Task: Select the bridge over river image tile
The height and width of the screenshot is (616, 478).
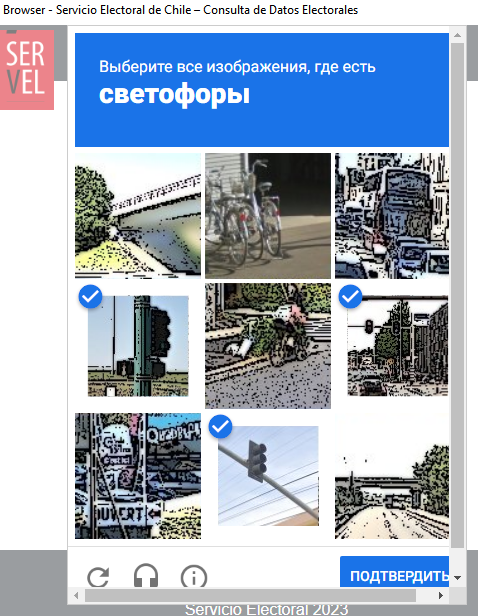Action: [x=138, y=216]
